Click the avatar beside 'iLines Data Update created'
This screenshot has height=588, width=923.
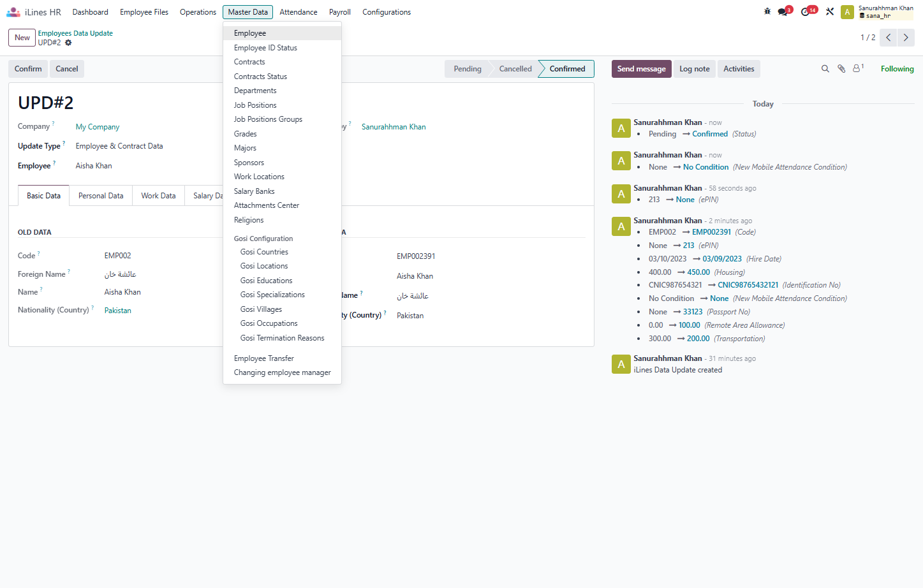coord(621,364)
